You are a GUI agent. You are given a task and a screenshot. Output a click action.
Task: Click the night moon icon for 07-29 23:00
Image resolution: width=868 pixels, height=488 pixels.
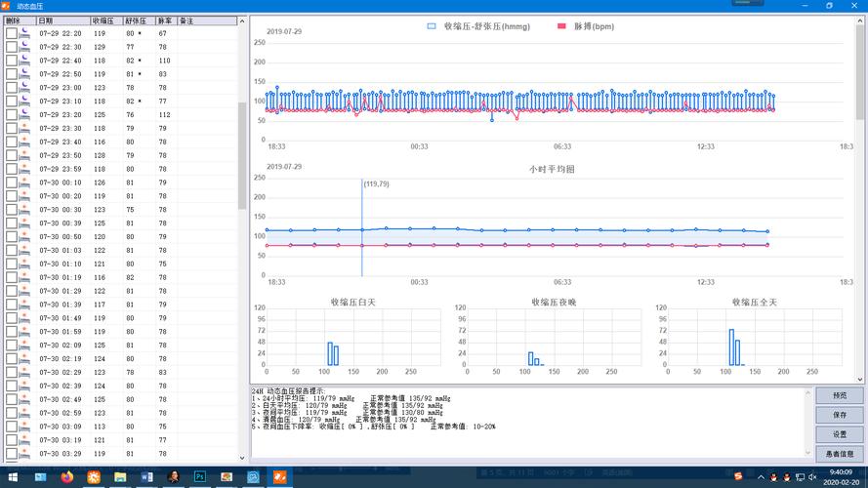[25, 88]
